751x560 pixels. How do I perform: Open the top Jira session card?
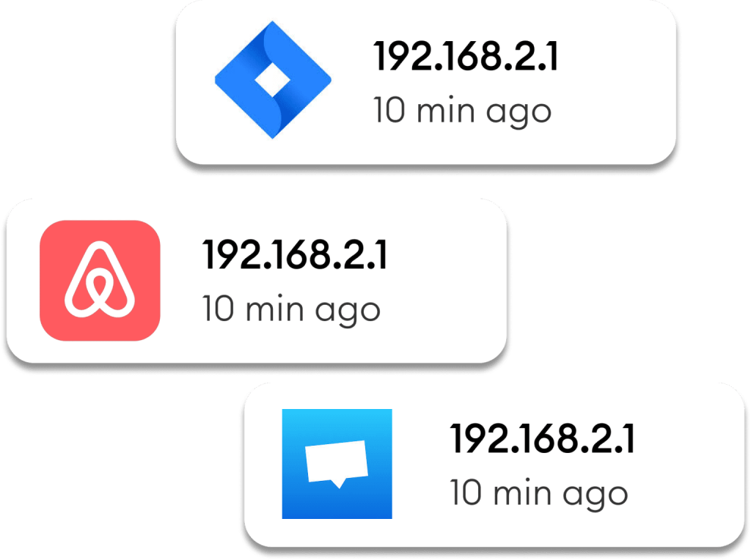pyautogui.click(x=426, y=82)
